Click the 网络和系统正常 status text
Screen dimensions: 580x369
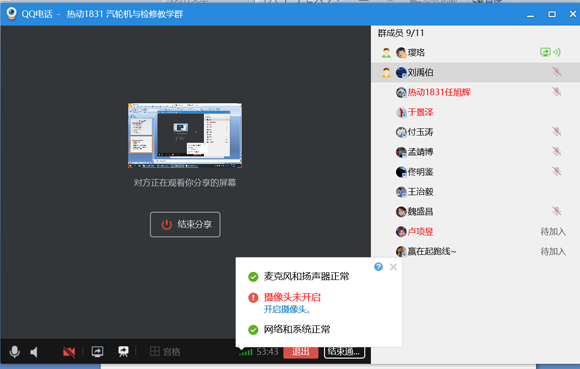pos(297,330)
